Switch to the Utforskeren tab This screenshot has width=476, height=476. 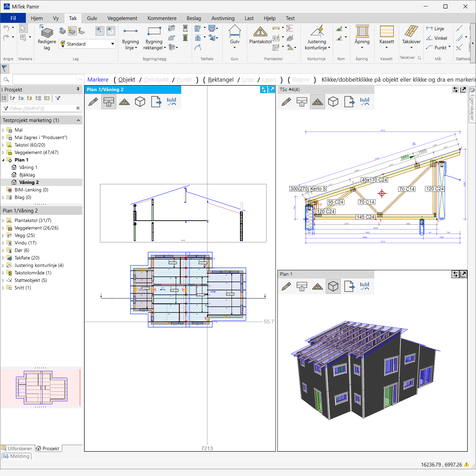coord(17,448)
